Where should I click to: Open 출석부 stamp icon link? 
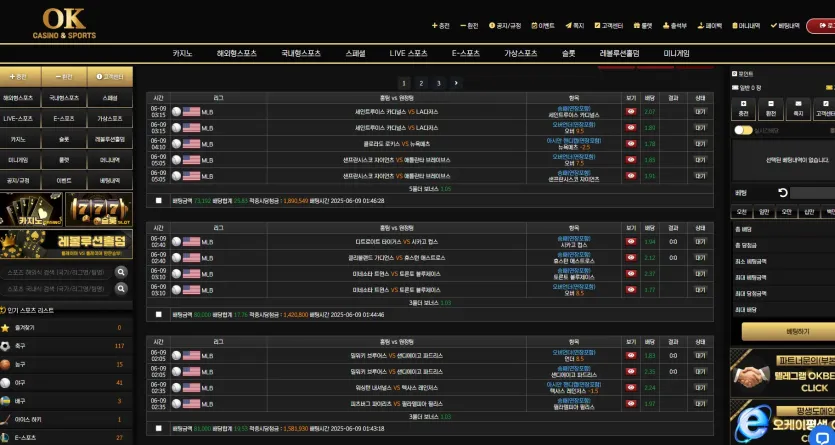[x=675, y=26]
